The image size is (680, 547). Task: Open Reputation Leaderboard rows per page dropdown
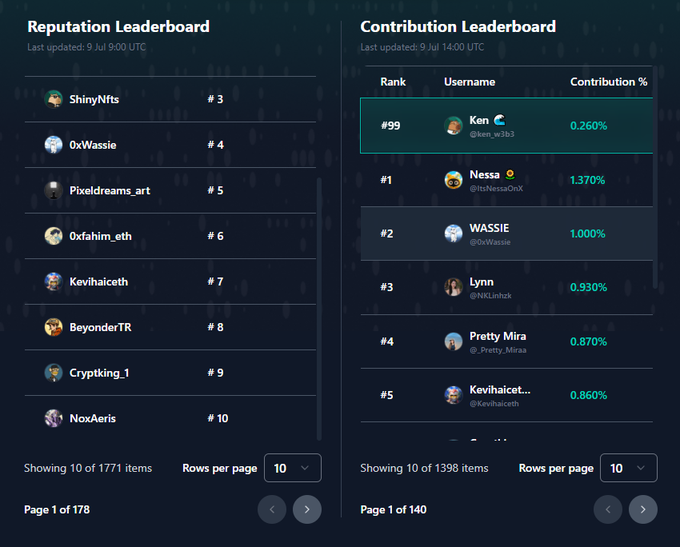pos(293,468)
